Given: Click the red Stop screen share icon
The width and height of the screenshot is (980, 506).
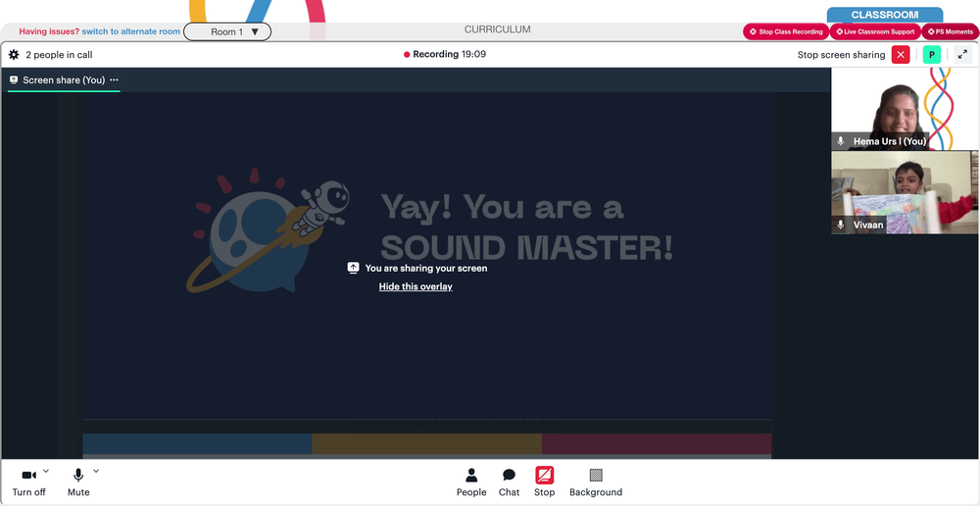Looking at the screenshot, I should coord(544,476).
